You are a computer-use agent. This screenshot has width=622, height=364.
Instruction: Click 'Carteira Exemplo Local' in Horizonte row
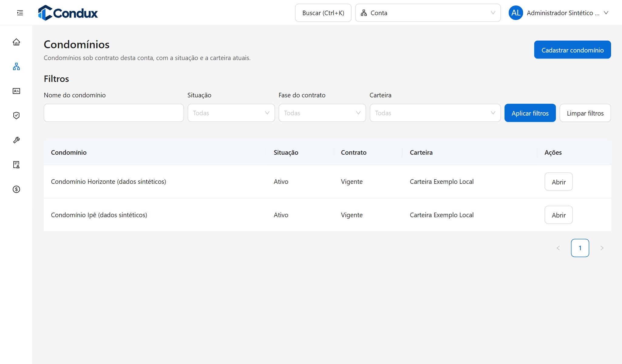pos(442,182)
